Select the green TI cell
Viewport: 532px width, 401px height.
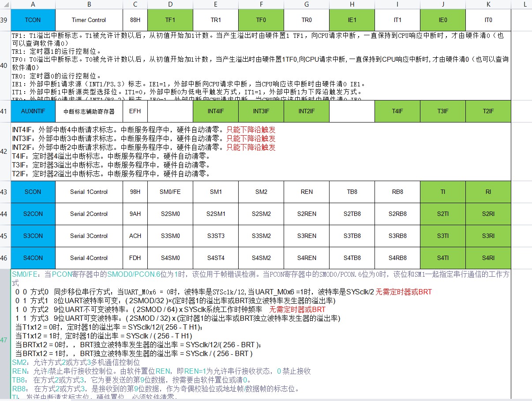point(443,192)
